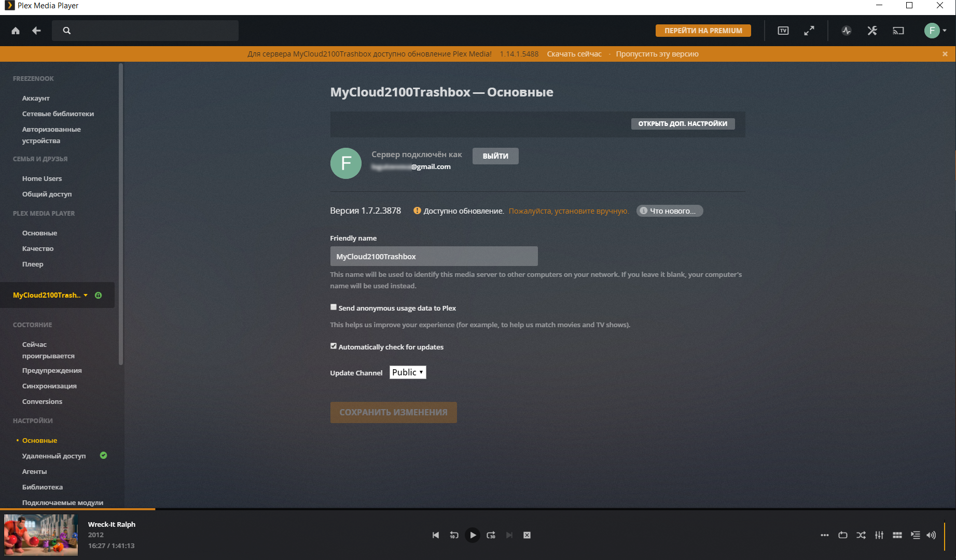Skip forward 30 seconds in player
The width and height of the screenshot is (956, 560).
(x=491, y=535)
